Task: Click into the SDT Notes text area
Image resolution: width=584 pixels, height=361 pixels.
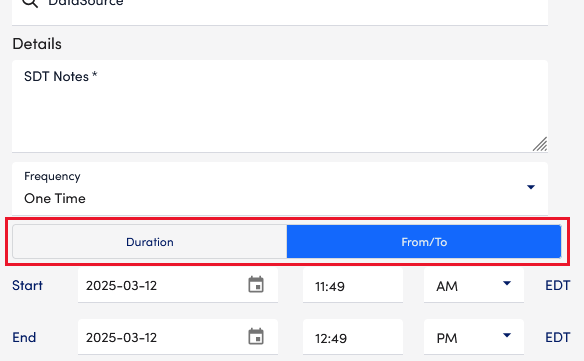Action: [x=280, y=106]
